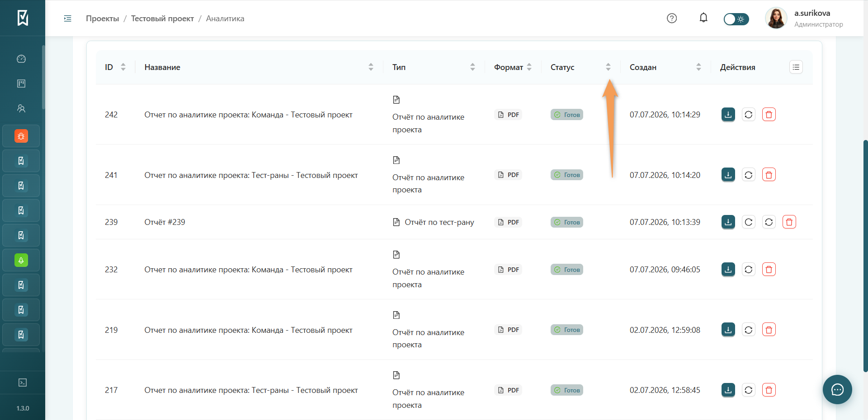This screenshot has height=420, width=868.
Task: Open the table column settings list button
Action: coord(796,67)
